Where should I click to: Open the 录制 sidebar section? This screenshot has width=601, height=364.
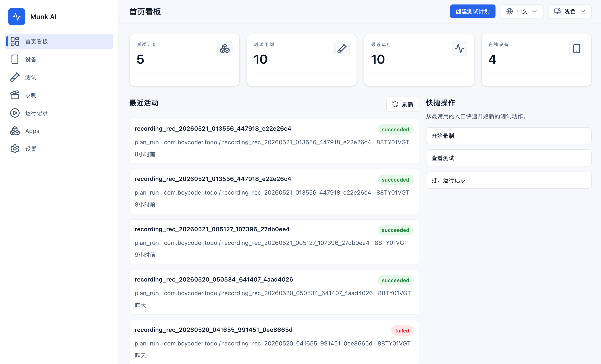tap(59, 95)
